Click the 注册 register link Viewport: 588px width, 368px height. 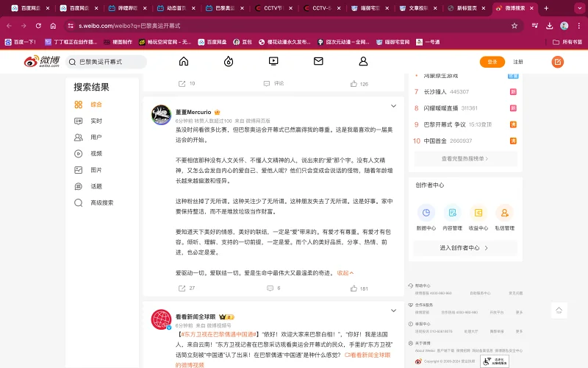[518, 62]
